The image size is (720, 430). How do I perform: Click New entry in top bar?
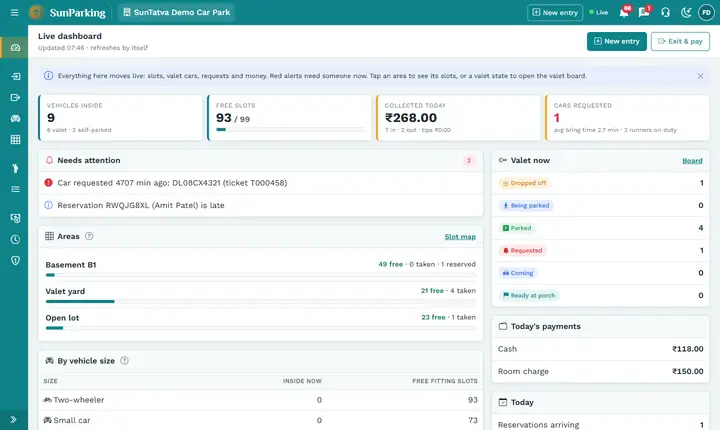click(555, 12)
